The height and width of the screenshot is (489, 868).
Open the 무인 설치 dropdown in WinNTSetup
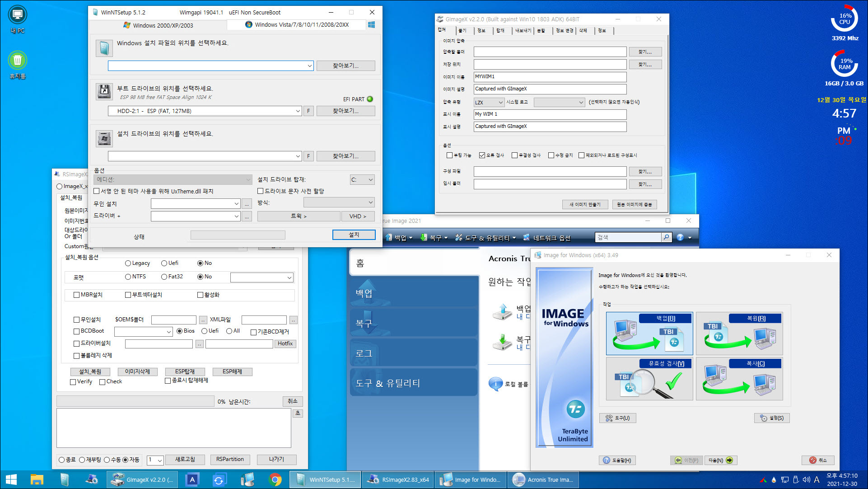(x=195, y=204)
